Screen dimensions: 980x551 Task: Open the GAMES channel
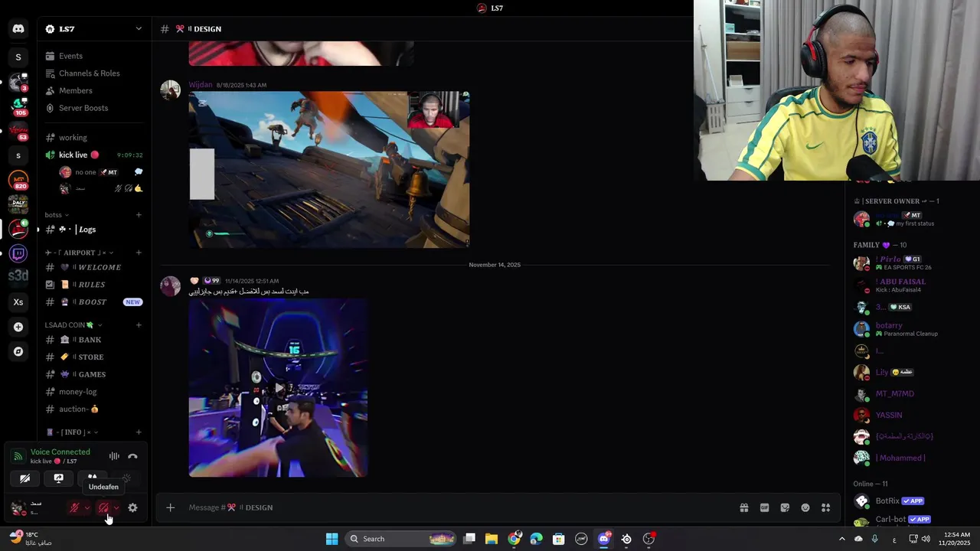click(x=94, y=374)
